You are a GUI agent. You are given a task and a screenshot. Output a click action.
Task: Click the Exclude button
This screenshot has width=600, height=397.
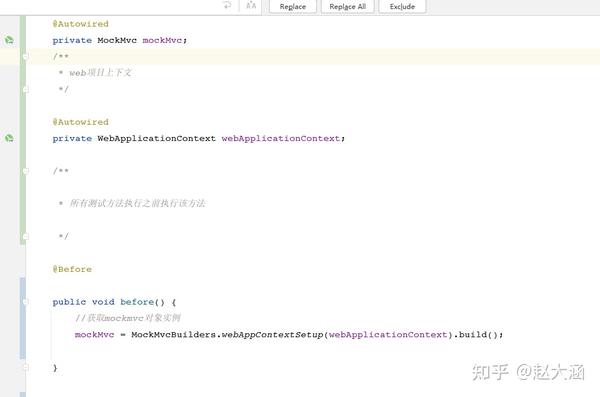pyautogui.click(x=402, y=7)
